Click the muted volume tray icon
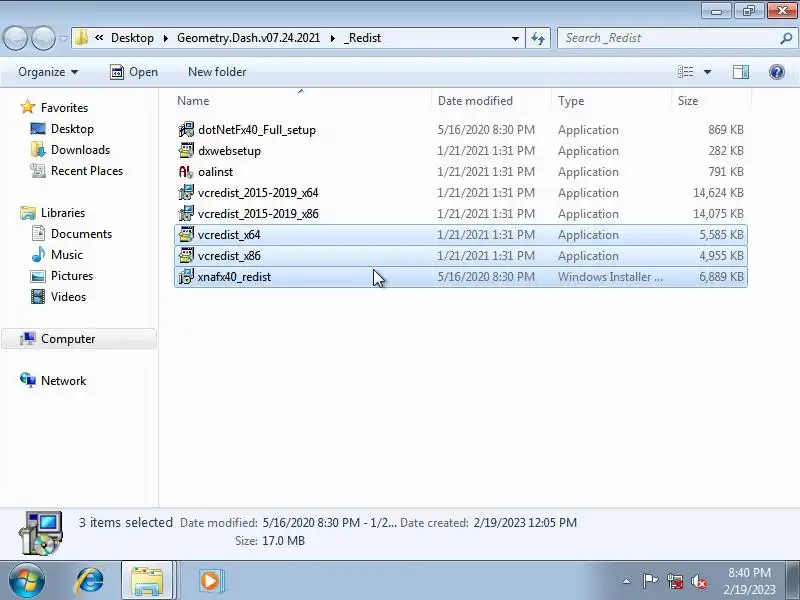Screen dimensions: 800x600 click(698, 581)
